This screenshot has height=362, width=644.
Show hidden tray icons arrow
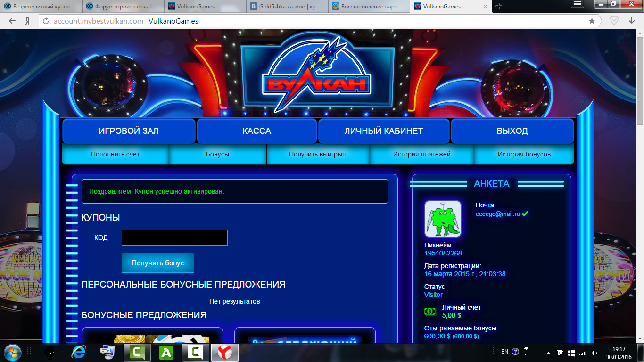pyautogui.click(x=548, y=353)
